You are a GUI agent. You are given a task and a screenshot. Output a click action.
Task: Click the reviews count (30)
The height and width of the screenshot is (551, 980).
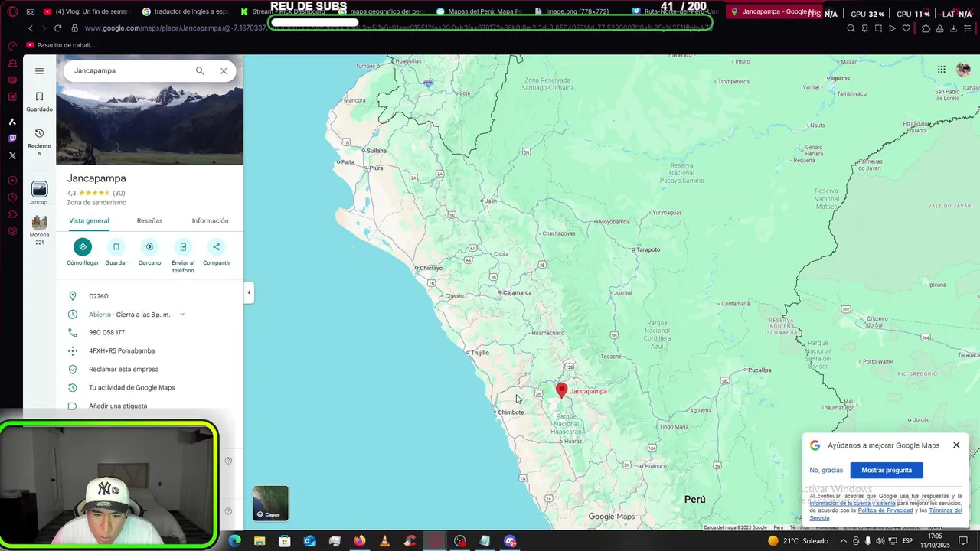click(x=119, y=193)
